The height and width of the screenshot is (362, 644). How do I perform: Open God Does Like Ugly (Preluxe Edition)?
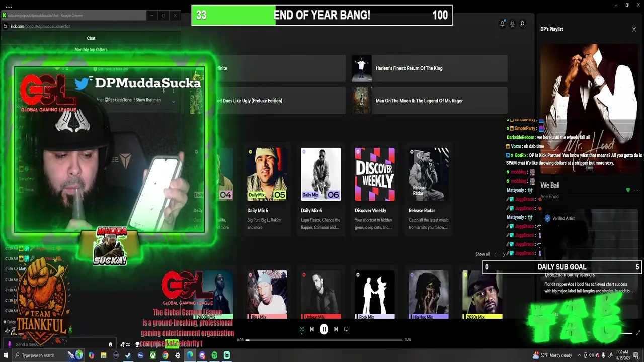click(268, 101)
